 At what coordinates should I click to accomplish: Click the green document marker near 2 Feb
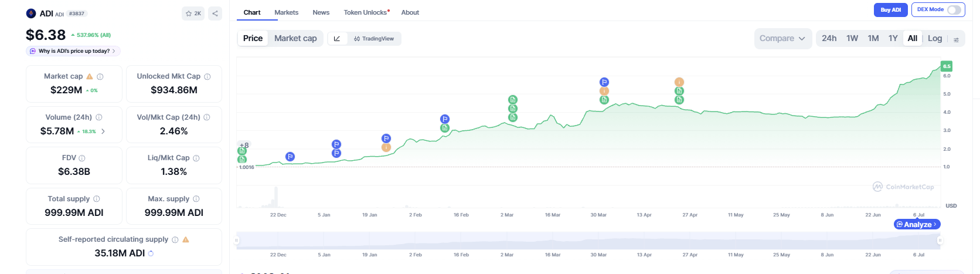[x=444, y=128]
